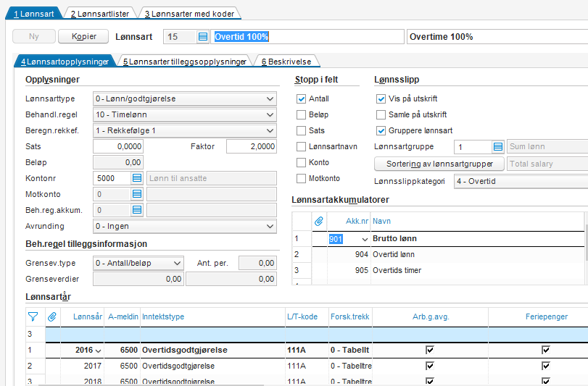Click the Lønnsart number field showing 15

[180, 37]
